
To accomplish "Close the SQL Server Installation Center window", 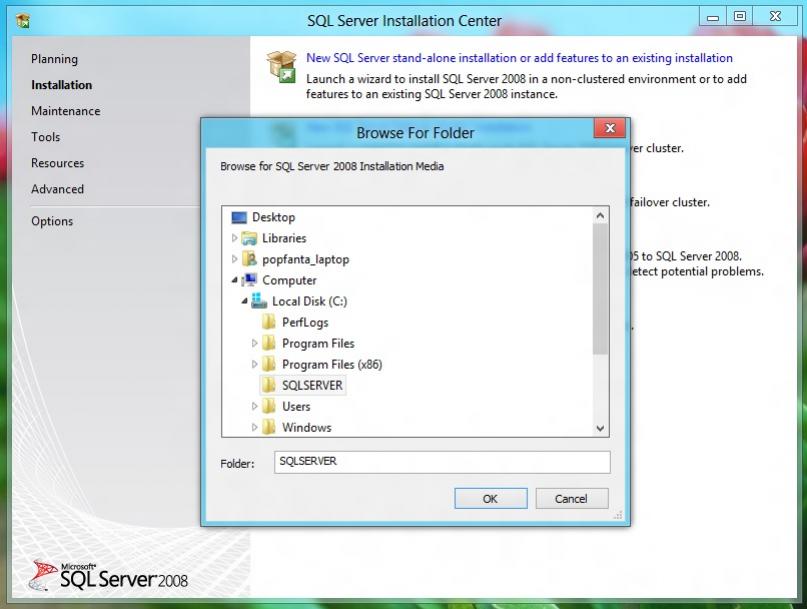I will pos(775,17).
